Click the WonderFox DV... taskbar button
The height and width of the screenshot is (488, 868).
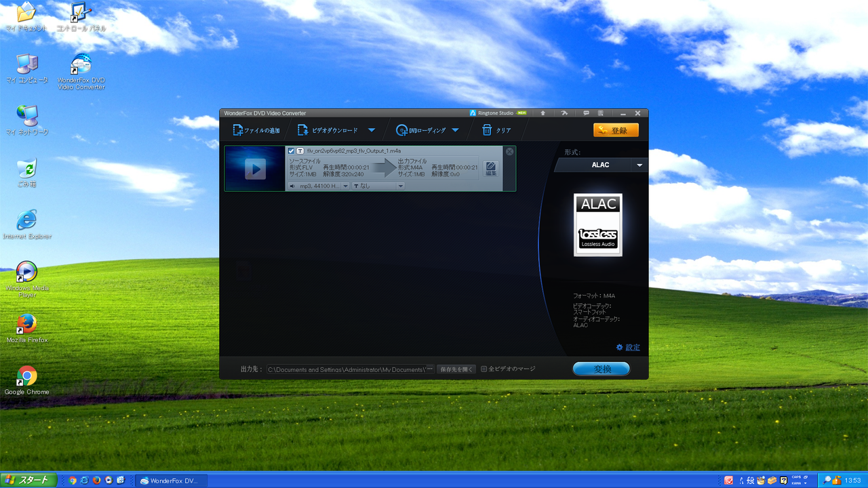click(170, 481)
